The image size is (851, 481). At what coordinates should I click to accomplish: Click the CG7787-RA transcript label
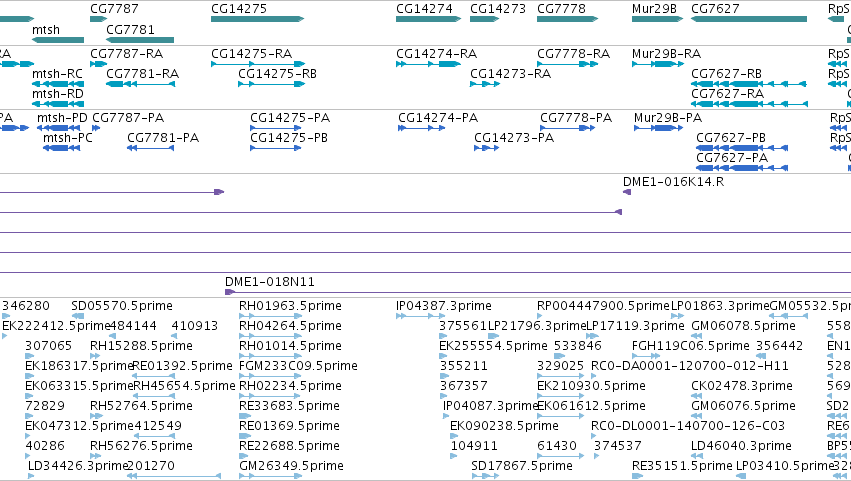[126, 54]
